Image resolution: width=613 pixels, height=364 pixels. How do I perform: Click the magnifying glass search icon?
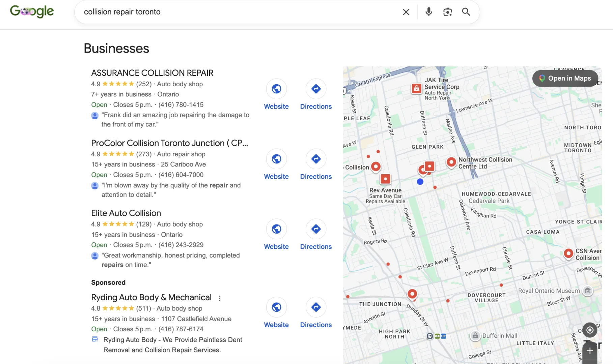[466, 12]
